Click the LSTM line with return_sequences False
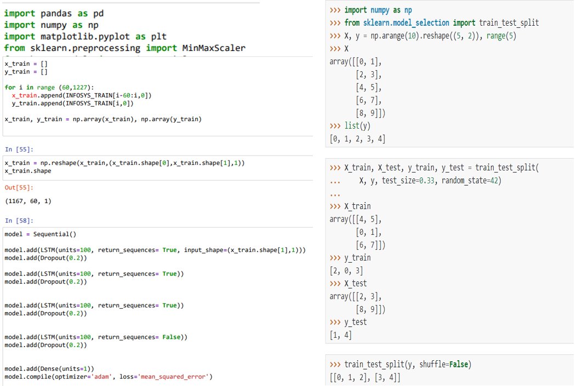This screenshot has width=588, height=386. [x=96, y=337]
